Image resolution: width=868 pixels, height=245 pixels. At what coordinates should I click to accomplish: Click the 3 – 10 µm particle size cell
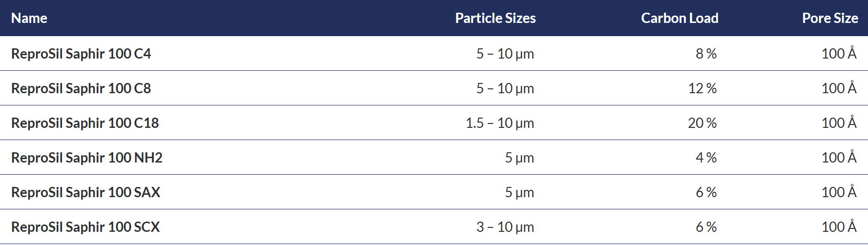[x=505, y=227]
